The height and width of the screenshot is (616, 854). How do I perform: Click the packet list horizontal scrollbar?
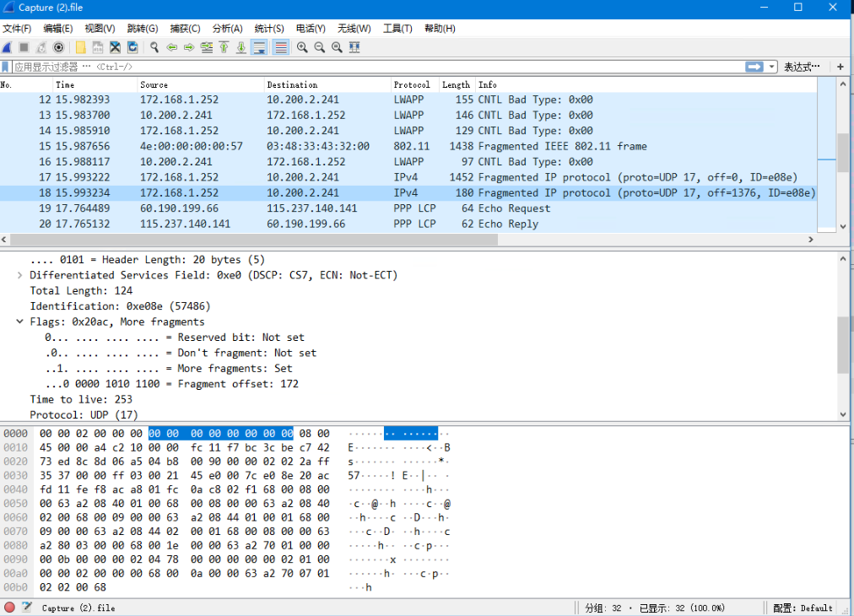(254, 239)
